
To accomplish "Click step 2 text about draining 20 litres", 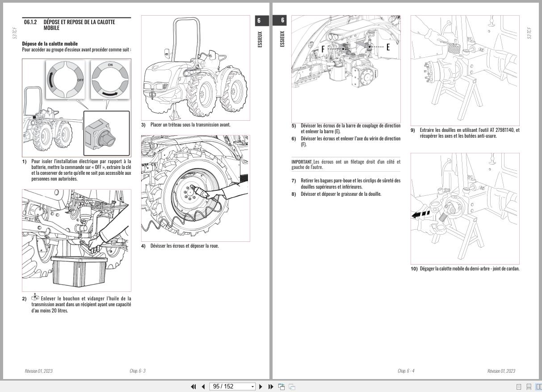I will pyautogui.click(x=81, y=304).
